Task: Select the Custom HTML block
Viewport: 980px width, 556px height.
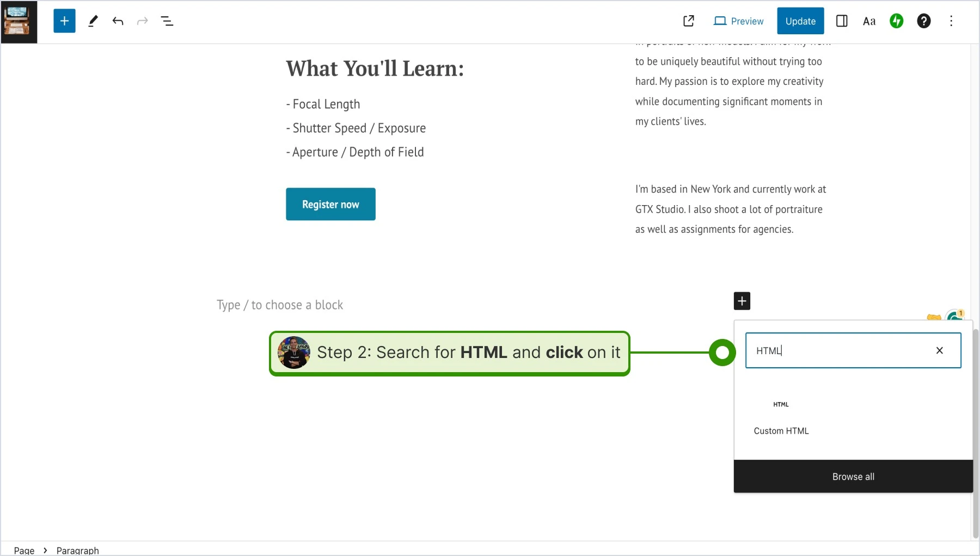Action: tap(781, 415)
